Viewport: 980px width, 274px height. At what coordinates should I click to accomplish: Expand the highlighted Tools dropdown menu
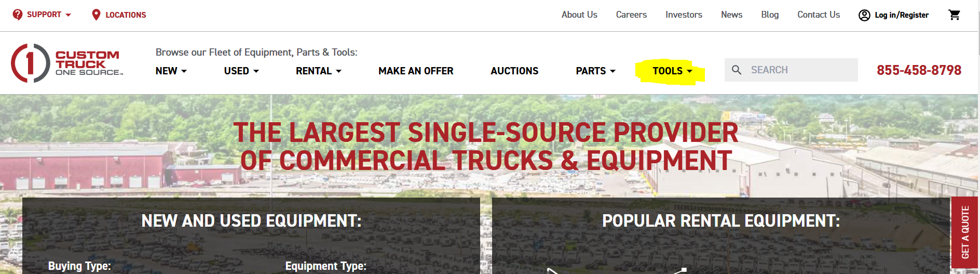tap(672, 71)
